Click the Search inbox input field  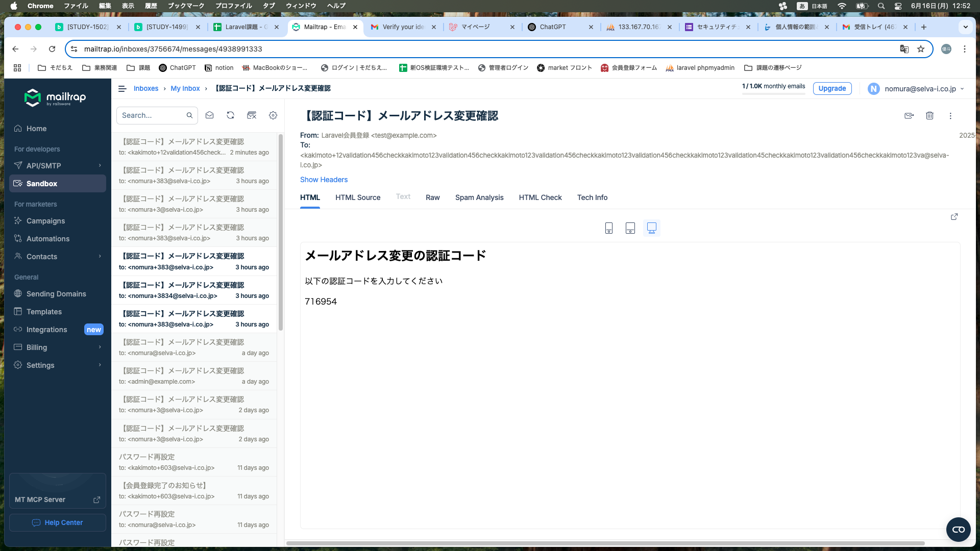[153, 115]
